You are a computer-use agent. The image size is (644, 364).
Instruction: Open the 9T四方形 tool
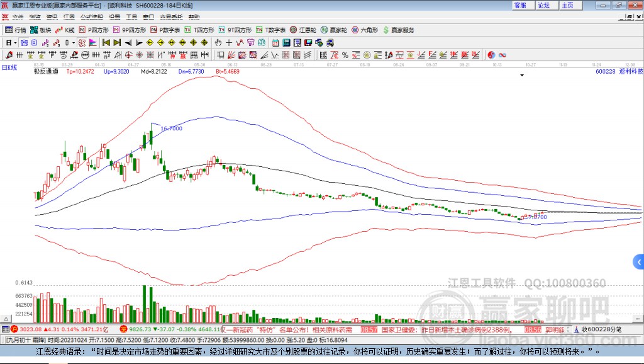pyautogui.click(x=235, y=30)
